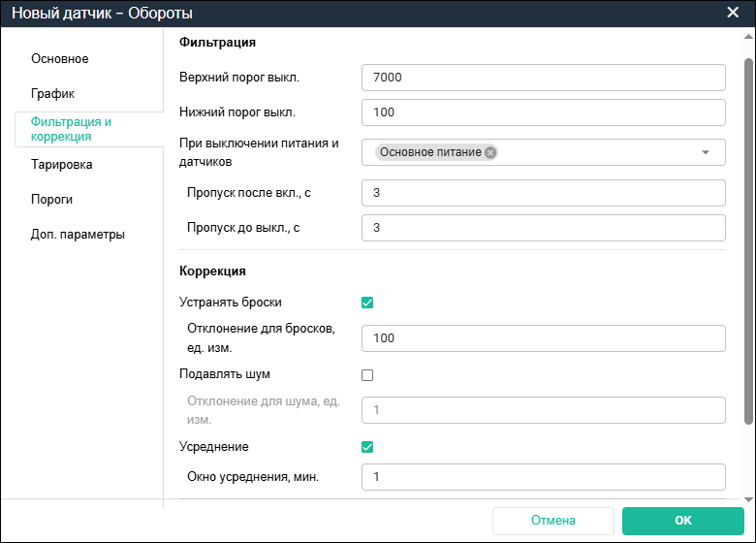Click the Пропуск после вкл. field
Screen dimensions: 756x543
[543, 193]
